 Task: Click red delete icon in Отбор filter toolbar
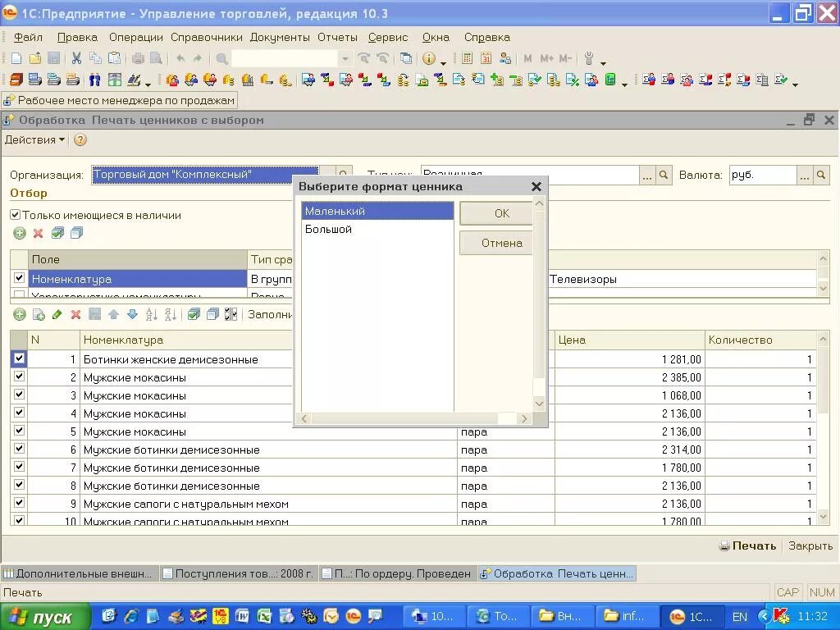point(38,233)
